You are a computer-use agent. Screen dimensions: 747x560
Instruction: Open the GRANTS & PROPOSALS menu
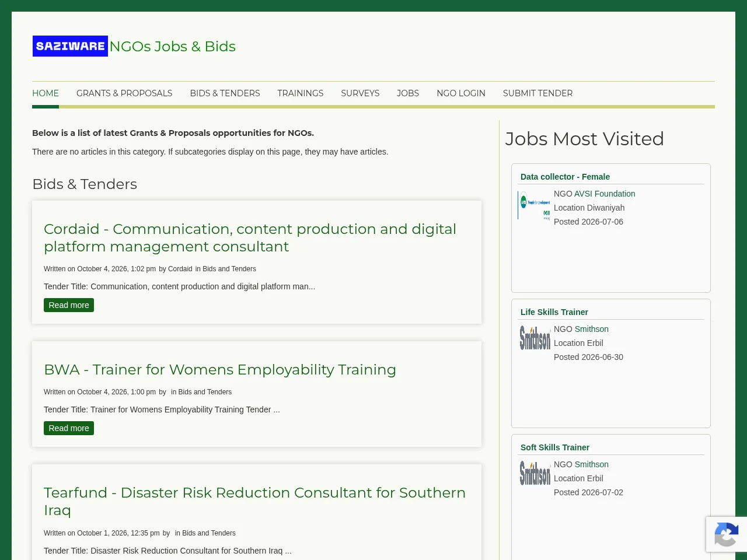click(x=124, y=93)
